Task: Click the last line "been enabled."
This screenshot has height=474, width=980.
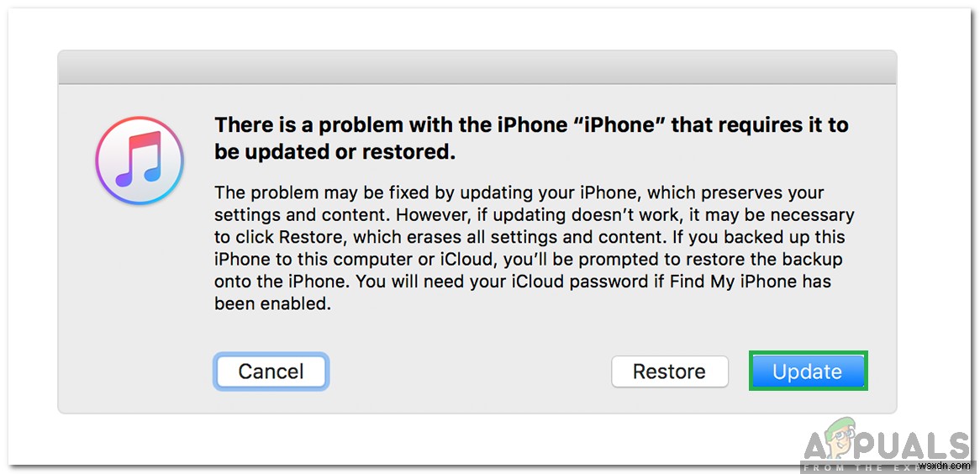Action: coord(272,303)
